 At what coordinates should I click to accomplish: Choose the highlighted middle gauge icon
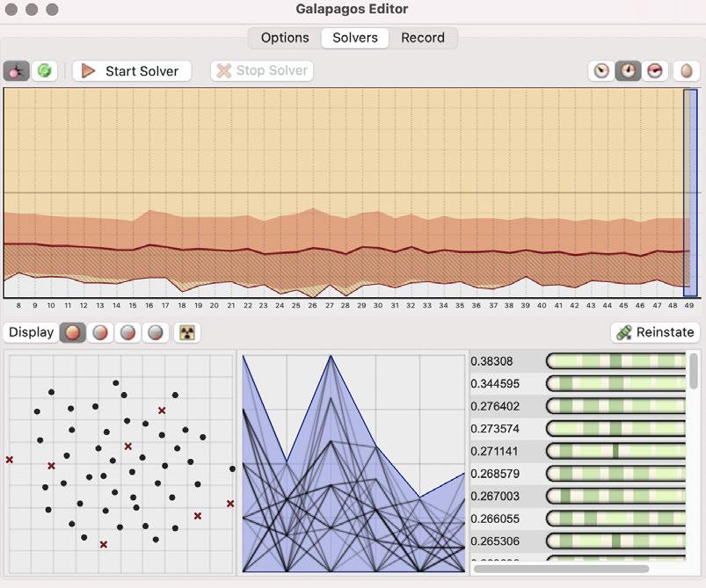(x=628, y=70)
